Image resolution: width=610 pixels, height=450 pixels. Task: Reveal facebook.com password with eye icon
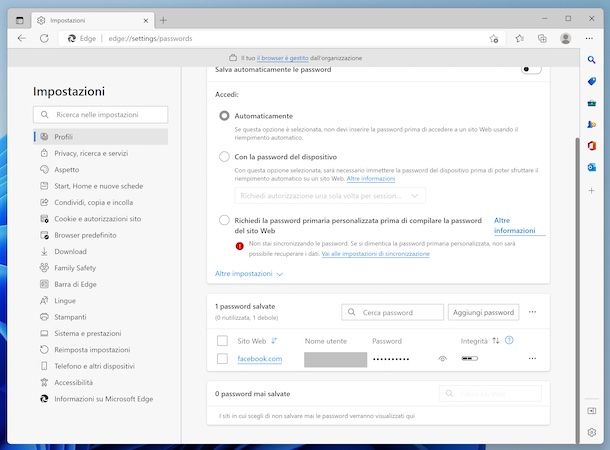pyautogui.click(x=442, y=359)
